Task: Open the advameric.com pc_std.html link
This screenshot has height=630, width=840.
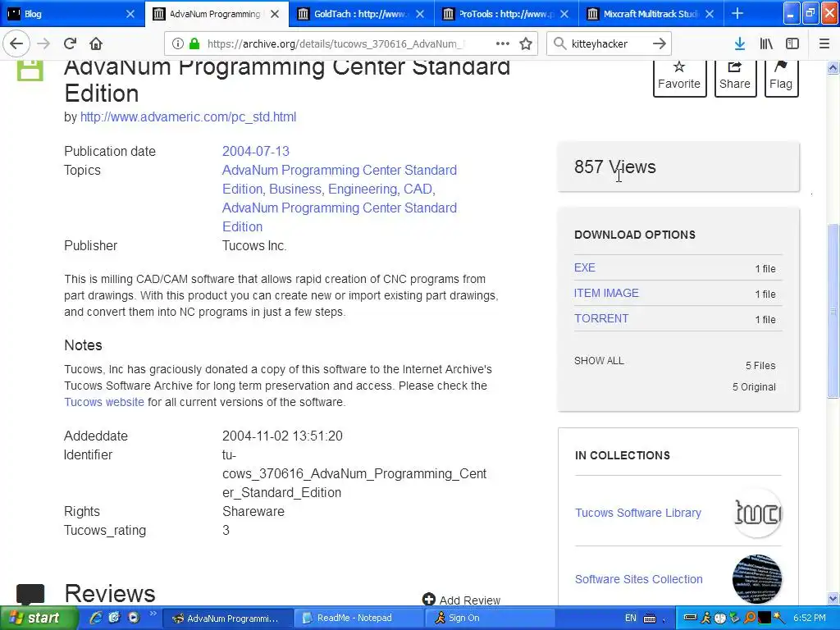Action: coord(188,116)
